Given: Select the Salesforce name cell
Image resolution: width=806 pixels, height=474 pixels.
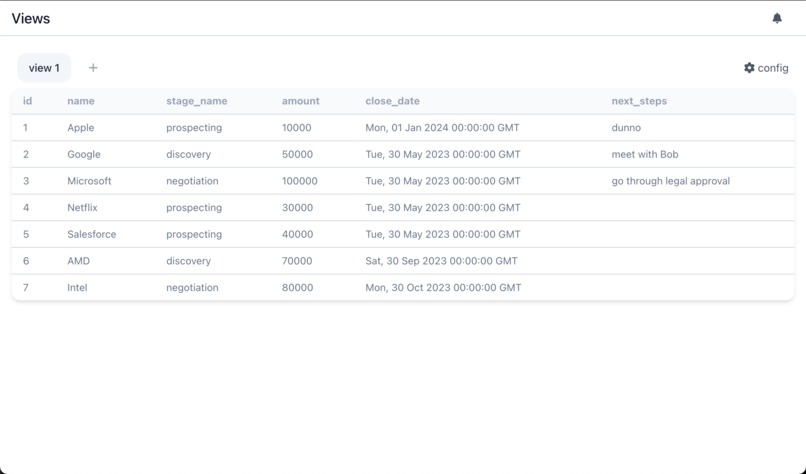Looking at the screenshot, I should coord(91,234).
